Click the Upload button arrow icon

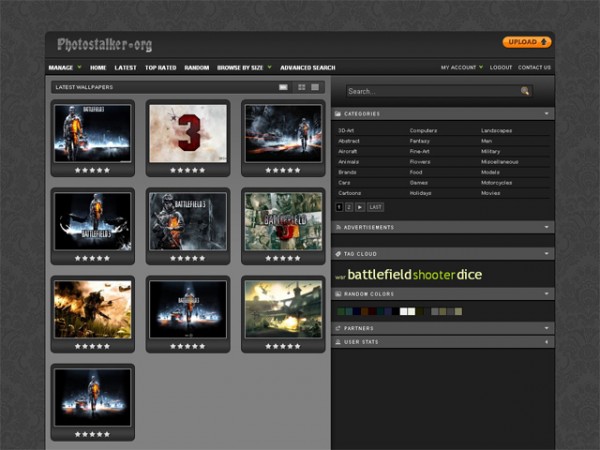(544, 42)
